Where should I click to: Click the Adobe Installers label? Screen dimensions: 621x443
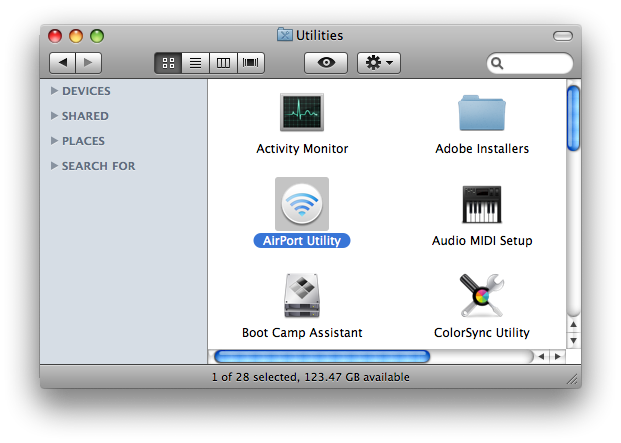tap(482, 149)
